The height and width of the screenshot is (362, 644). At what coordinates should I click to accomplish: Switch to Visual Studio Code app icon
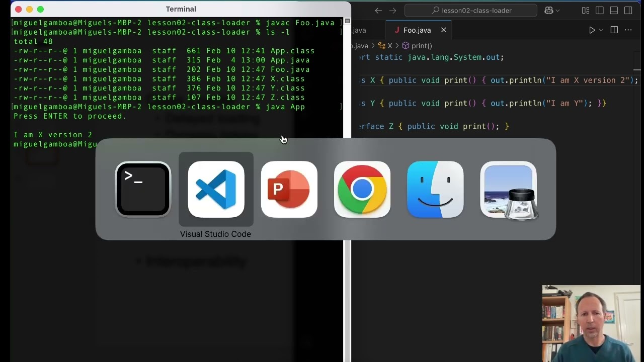point(216,190)
